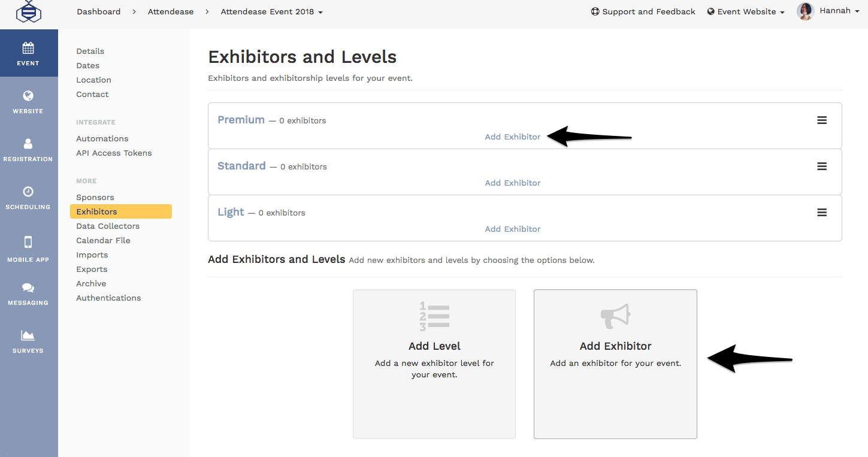The height and width of the screenshot is (457, 868).
Task: Click Dashboard in the breadcrumb
Action: (98, 11)
